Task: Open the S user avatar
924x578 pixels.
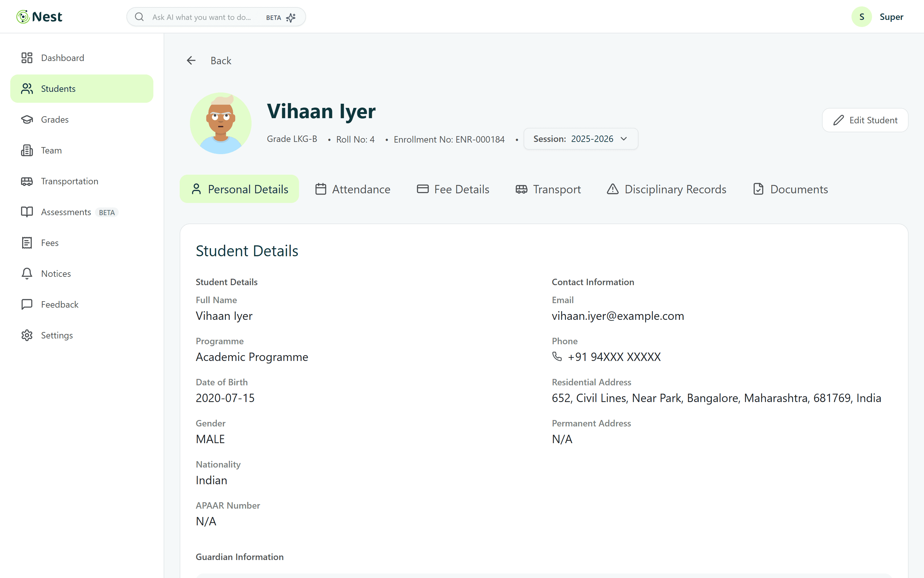Action: [861, 17]
